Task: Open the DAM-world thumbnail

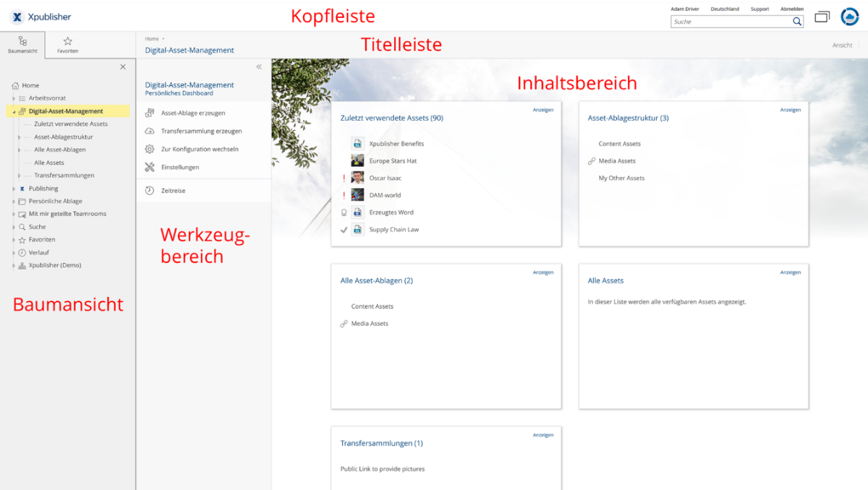Action: click(357, 195)
